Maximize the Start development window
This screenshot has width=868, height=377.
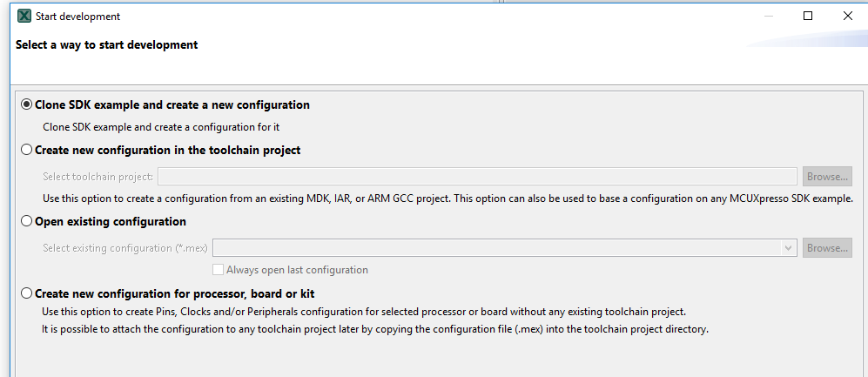(x=808, y=17)
